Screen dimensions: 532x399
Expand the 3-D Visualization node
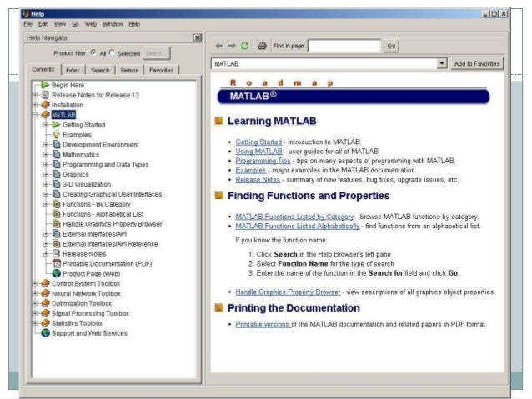pos(46,184)
